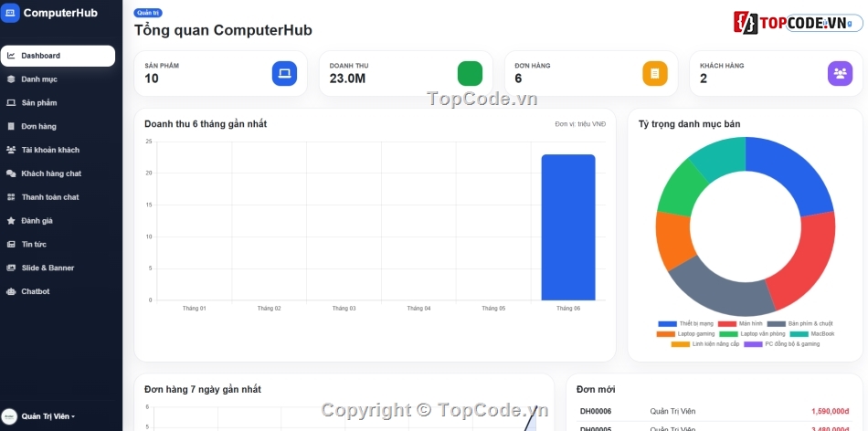Click the Khách hàng stat value 2

(703, 79)
